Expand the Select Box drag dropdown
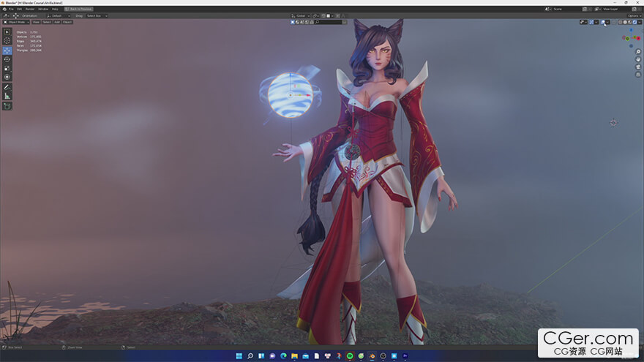The width and height of the screenshot is (644, 362). point(97,15)
